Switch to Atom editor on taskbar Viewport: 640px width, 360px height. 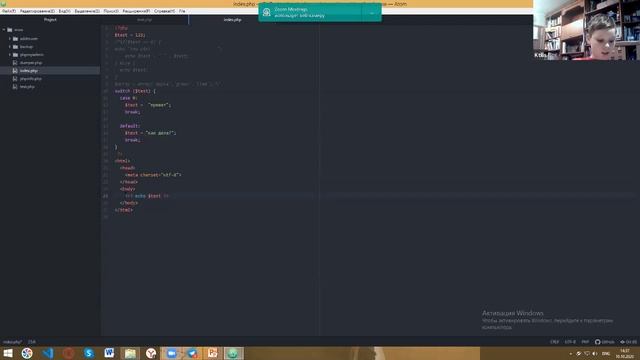click(x=233, y=353)
